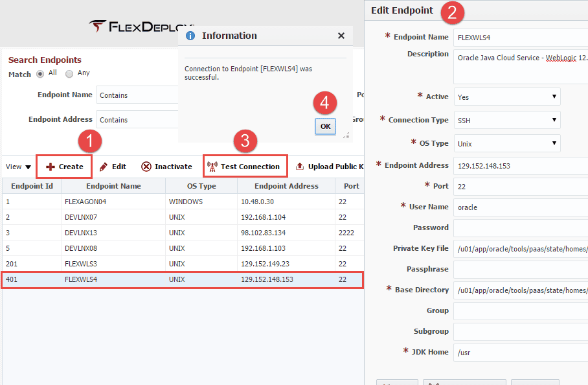Sort by Endpoint Address column header
The image size is (588, 385).
pyautogui.click(x=286, y=186)
